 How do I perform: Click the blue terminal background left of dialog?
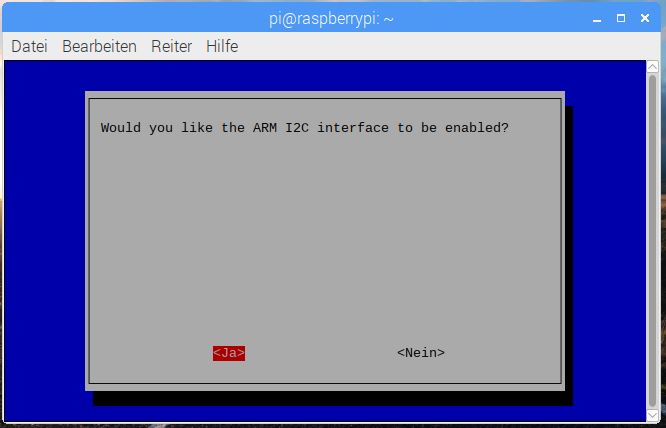(45, 240)
